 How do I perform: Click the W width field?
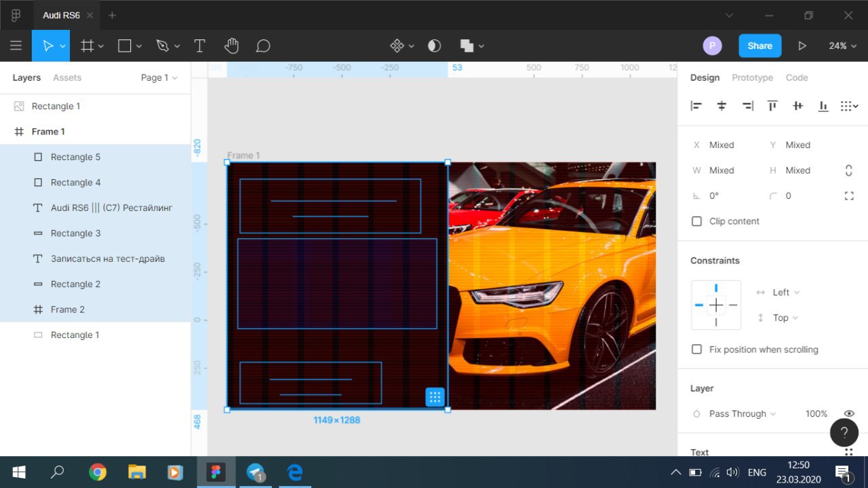pyautogui.click(x=722, y=170)
